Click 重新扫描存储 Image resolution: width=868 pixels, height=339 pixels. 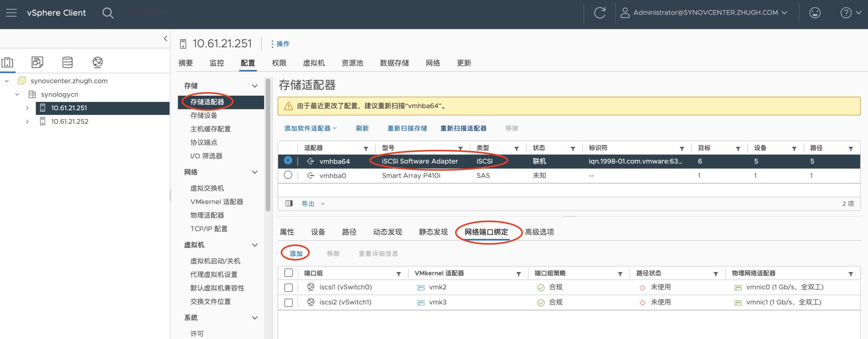407,128
